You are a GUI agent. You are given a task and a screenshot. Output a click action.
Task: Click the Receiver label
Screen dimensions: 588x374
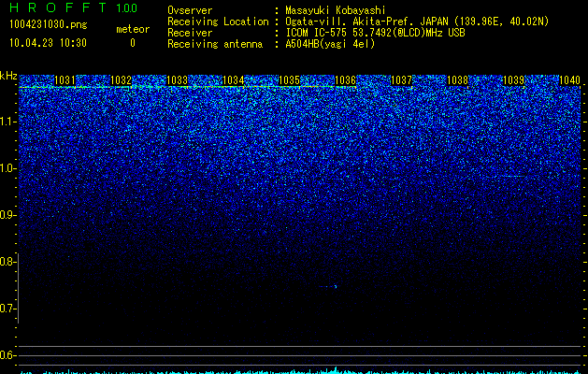(x=190, y=33)
